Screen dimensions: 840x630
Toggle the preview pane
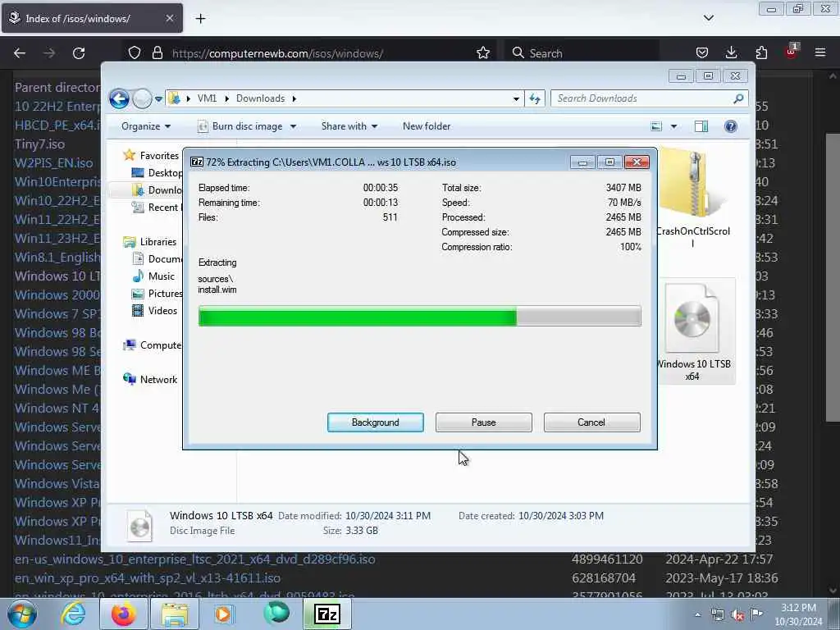(x=701, y=126)
